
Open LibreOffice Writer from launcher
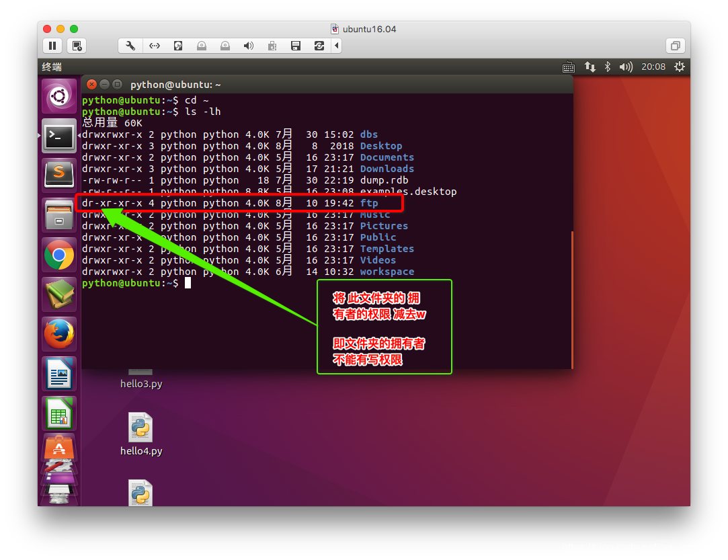coord(59,374)
